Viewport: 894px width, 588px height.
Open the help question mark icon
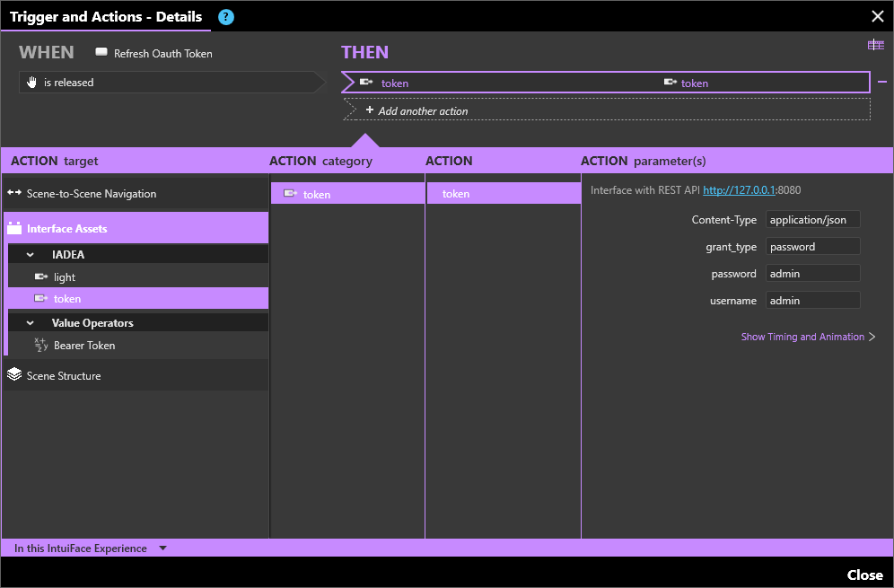(x=226, y=17)
